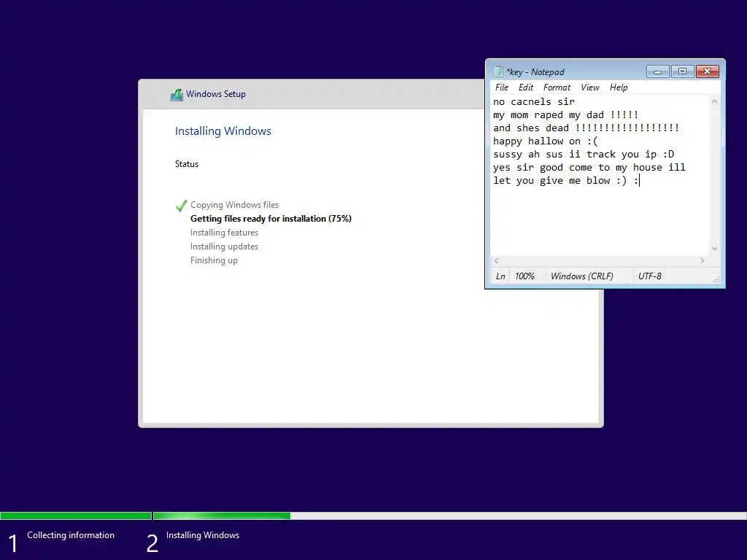The width and height of the screenshot is (747, 560).
Task: Click Notepad horizontal scrollbar right arrow
Action: point(703,260)
